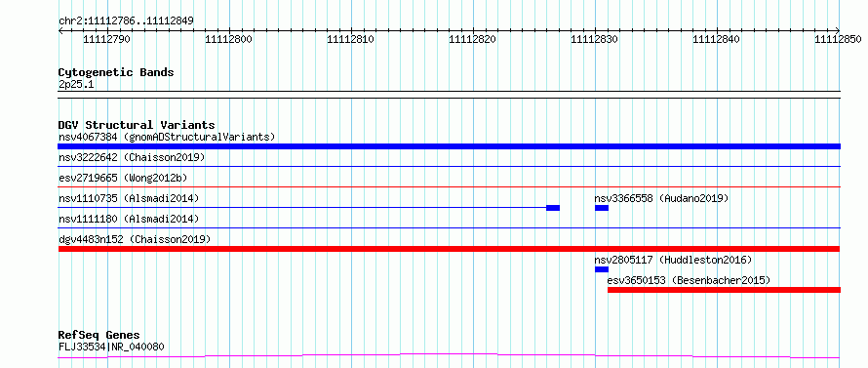Click ruler position 11112790
This screenshot has height=368, width=868.
pos(106,39)
